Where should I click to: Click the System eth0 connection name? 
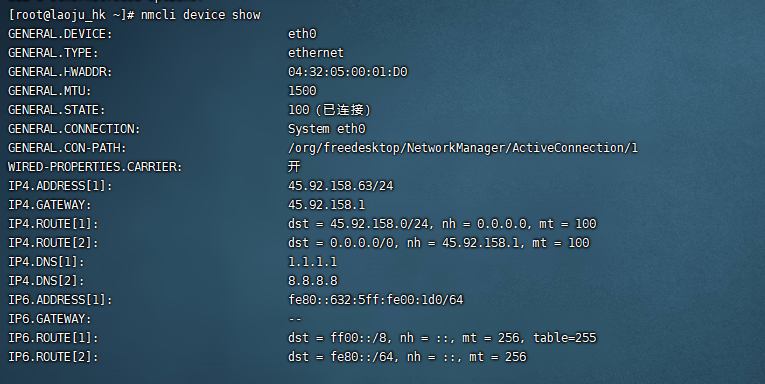point(326,129)
